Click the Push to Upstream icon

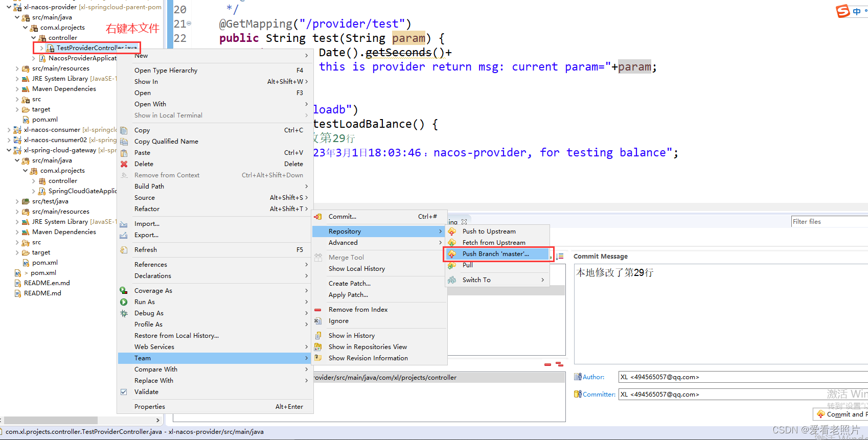pyautogui.click(x=452, y=231)
